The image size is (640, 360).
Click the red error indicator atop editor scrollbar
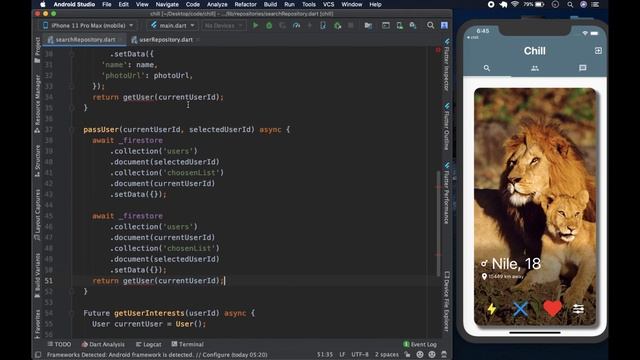coord(438,50)
